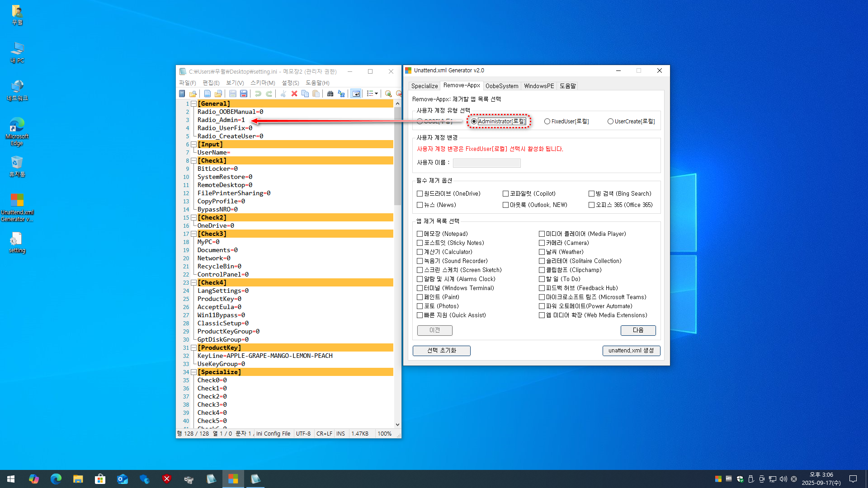Open the list view dropdown arrow in toolbar
This screenshot has width=868, height=488.
376,94
